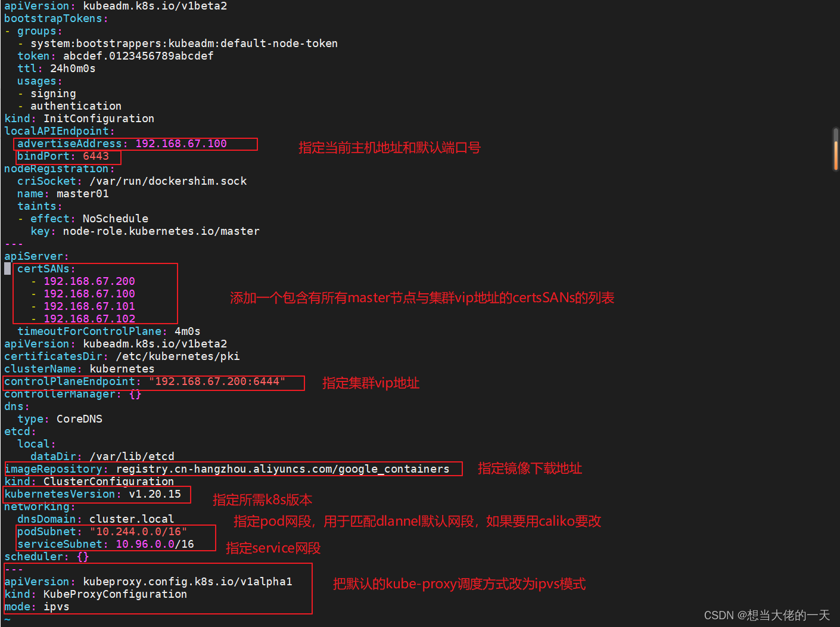This screenshot has width=840, height=627.
Task: Click the 'token: abcdef.0123456789abcdef' line
Action: [115, 56]
